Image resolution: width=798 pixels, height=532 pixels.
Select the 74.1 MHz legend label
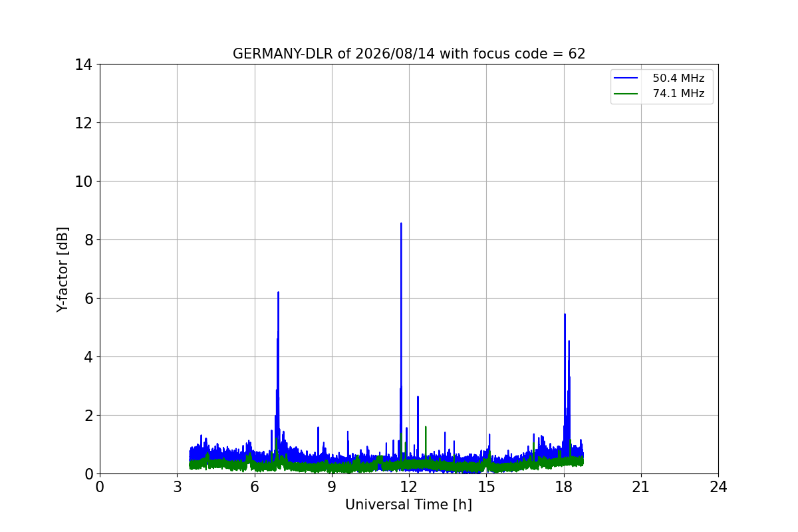pyautogui.click(x=678, y=94)
